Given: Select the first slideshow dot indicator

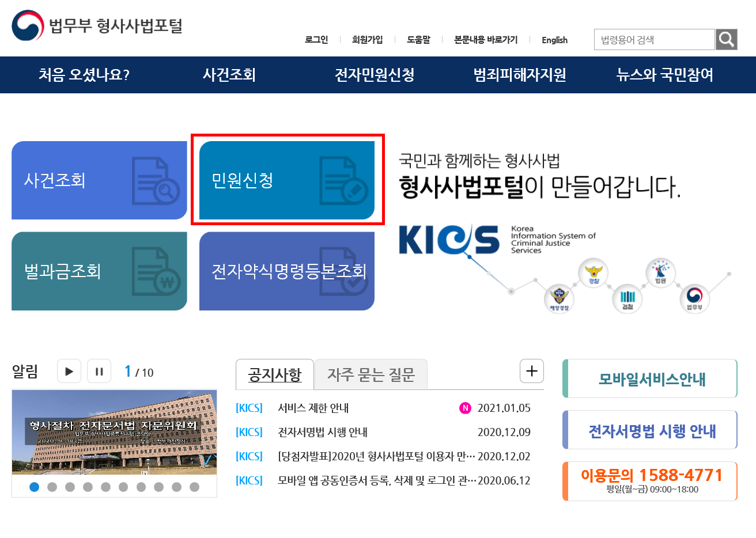Looking at the screenshot, I should [34, 487].
